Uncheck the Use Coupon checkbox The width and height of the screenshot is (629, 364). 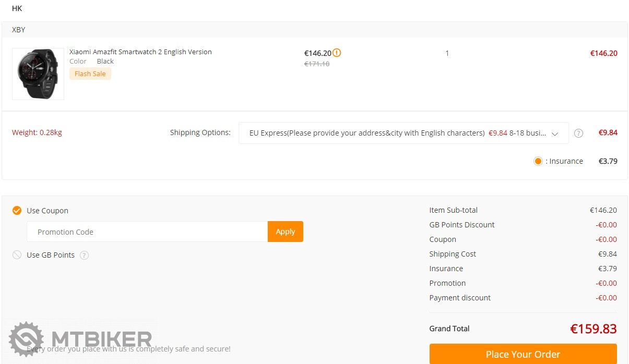(17, 211)
